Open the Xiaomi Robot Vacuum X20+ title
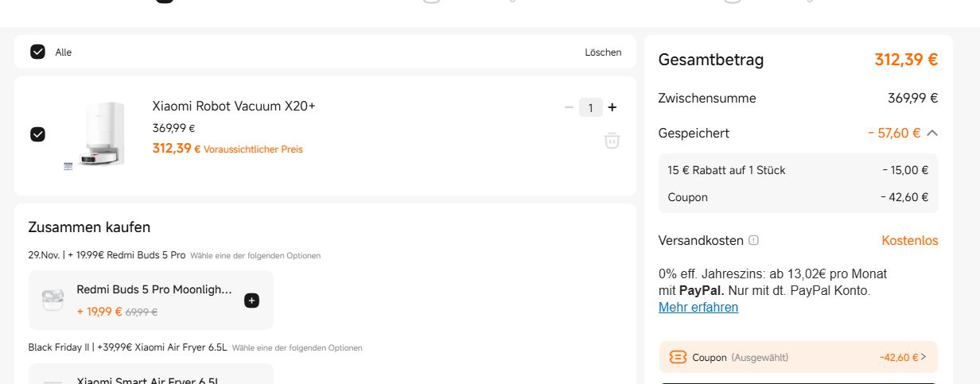 tap(234, 106)
